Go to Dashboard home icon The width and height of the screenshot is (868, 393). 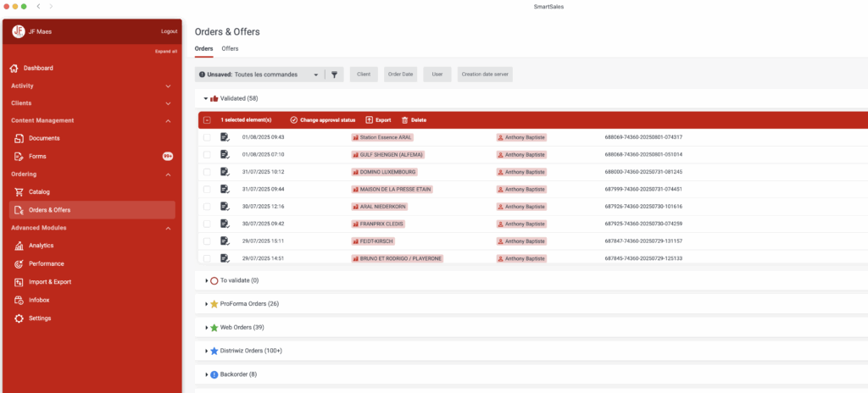(x=14, y=68)
